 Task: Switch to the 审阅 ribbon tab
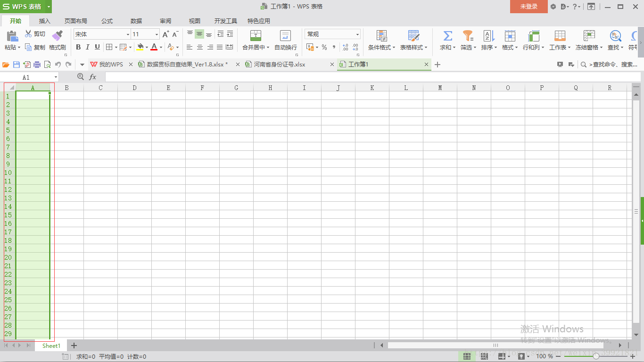165,21
